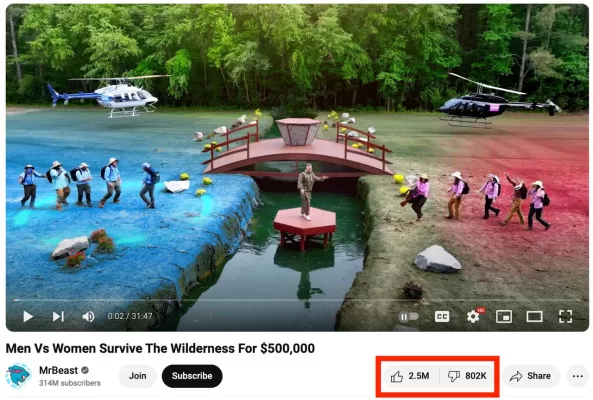593x400 pixels.
Task: Switch to miniplayer mode
Action: click(504, 316)
